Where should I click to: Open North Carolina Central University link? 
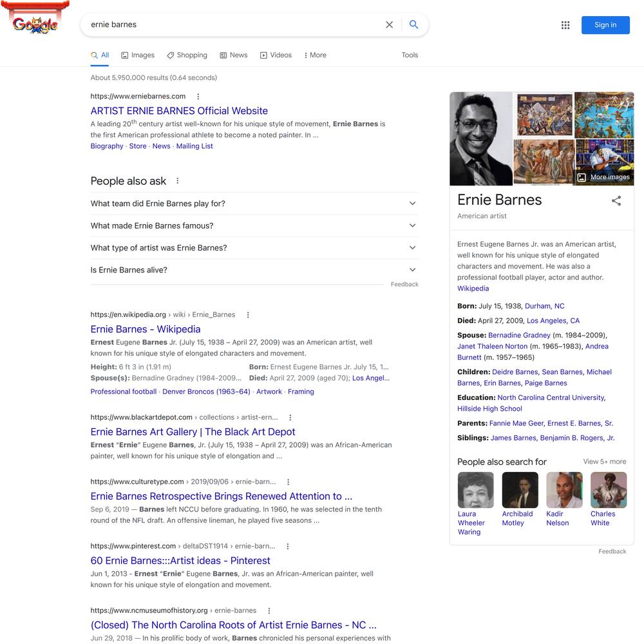tap(551, 398)
